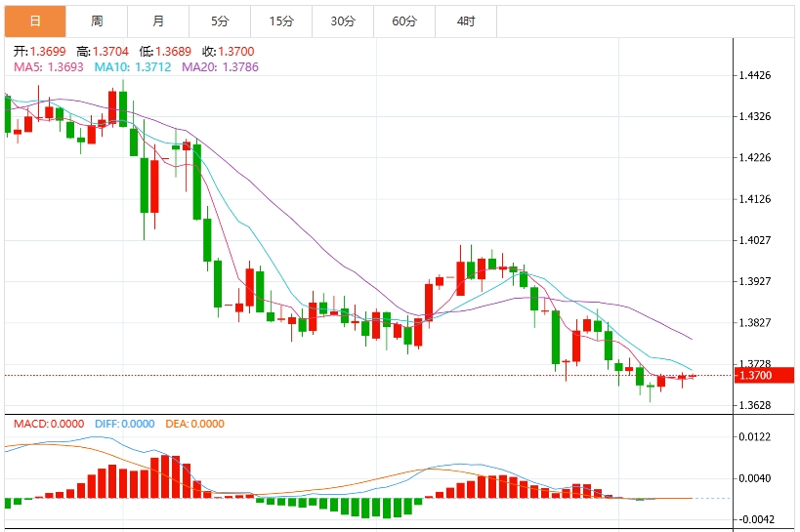This screenshot has width=800, height=532.
Task: Click the 1.4426 price axis label
Action: [x=755, y=75]
